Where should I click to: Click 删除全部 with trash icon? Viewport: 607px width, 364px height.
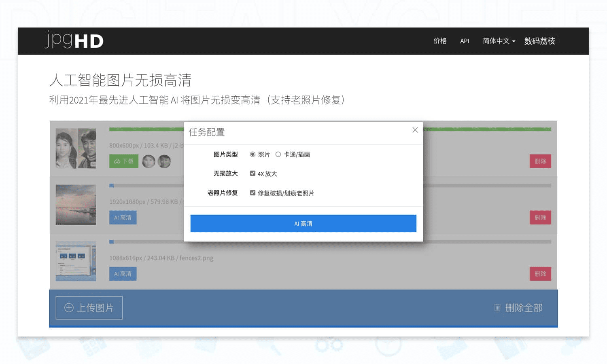(518, 308)
